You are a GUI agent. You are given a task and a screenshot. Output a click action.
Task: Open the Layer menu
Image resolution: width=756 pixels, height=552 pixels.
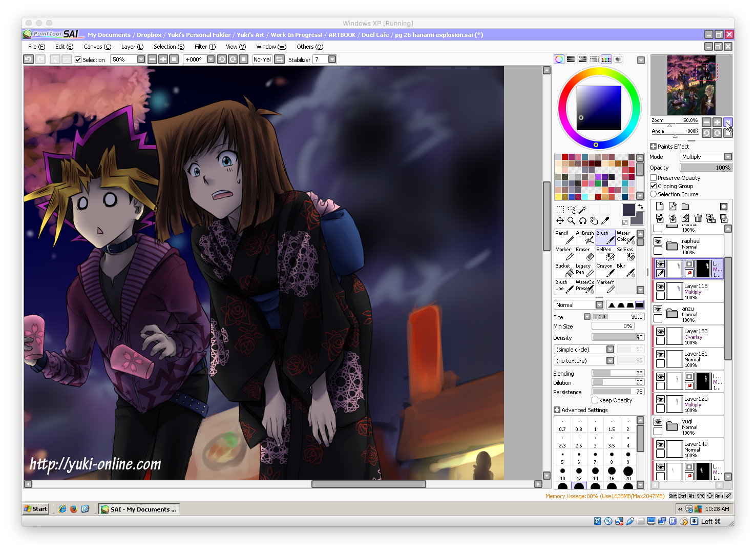132,47
